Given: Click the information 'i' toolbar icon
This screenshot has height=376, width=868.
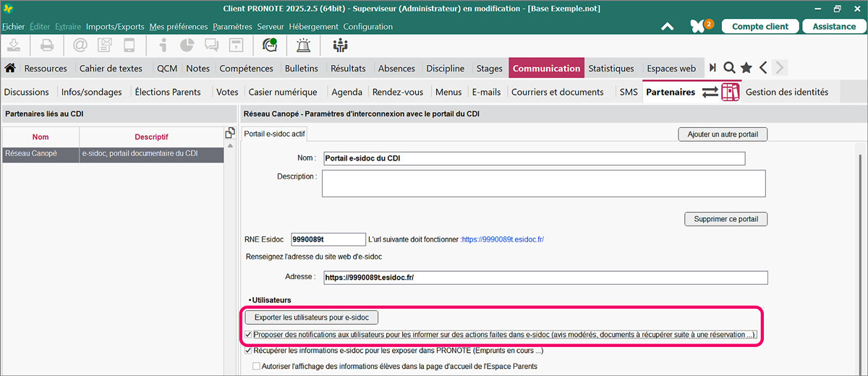Looking at the screenshot, I should coord(163,45).
